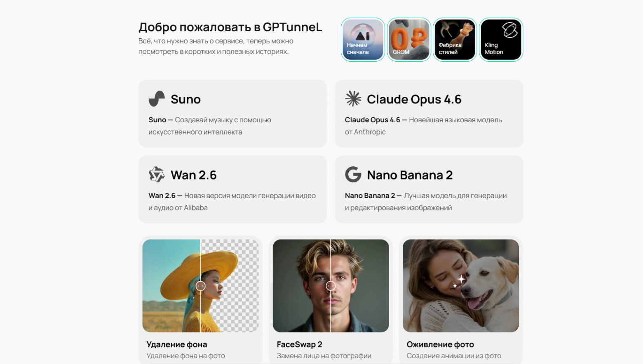Open Claude Opus 4.6 card title

[414, 99]
